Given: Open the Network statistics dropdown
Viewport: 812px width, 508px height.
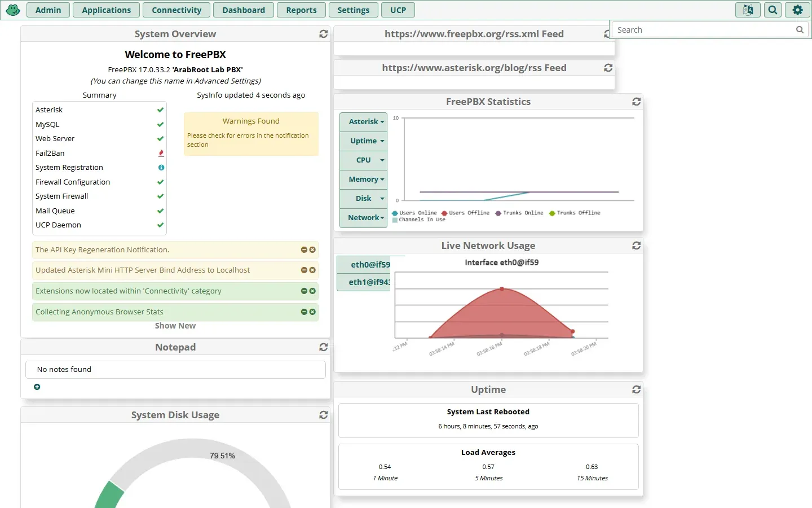Looking at the screenshot, I should pyautogui.click(x=364, y=218).
